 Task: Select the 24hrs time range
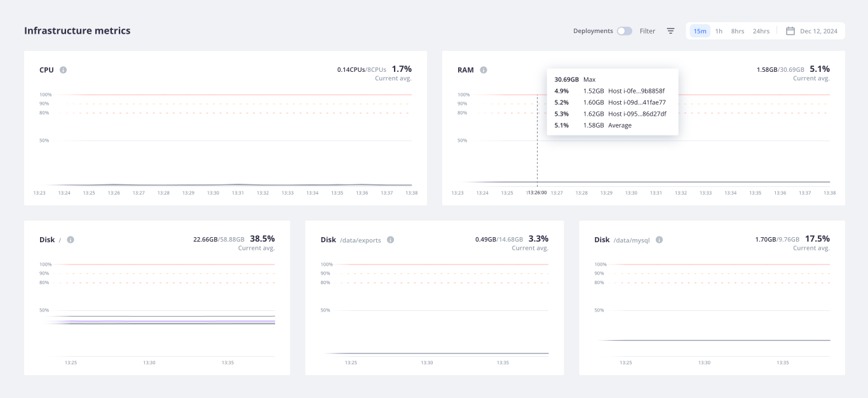[761, 31]
